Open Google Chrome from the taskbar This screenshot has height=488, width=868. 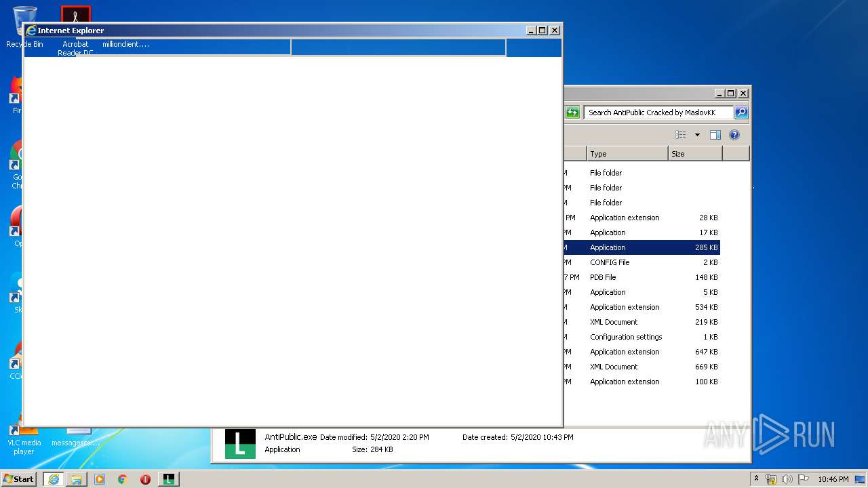tap(123, 479)
